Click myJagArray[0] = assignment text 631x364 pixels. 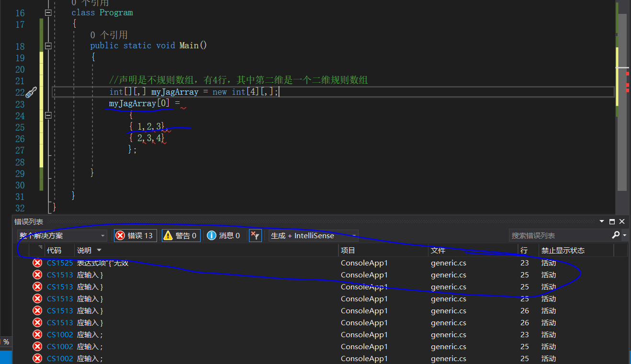[x=145, y=103]
